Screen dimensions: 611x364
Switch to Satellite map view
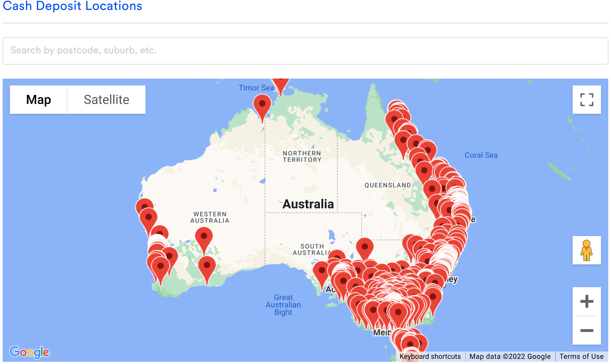(106, 100)
